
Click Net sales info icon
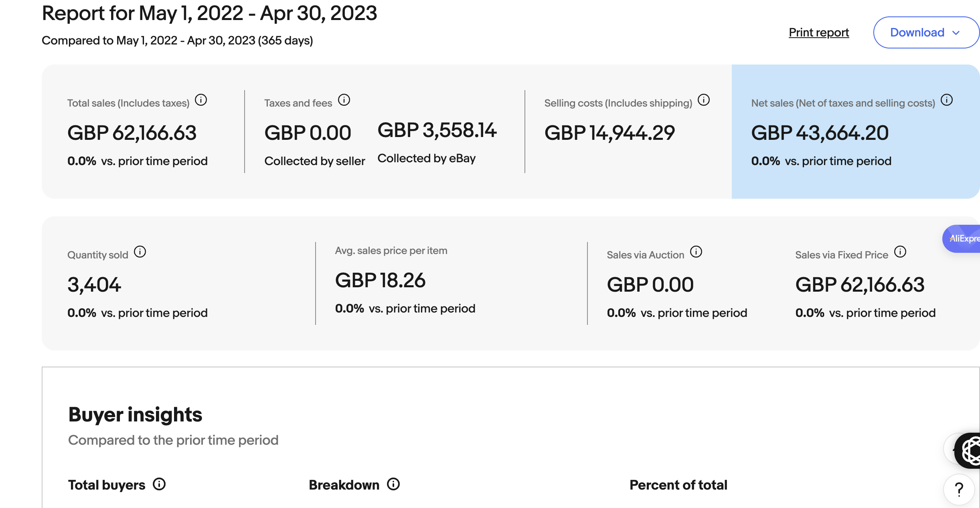coord(947,100)
